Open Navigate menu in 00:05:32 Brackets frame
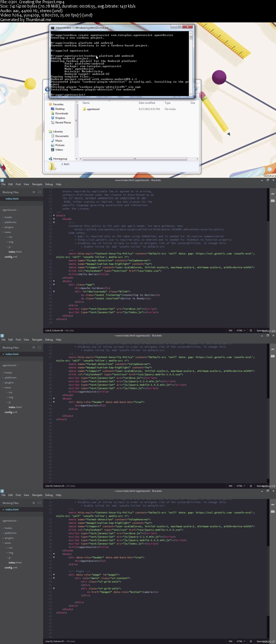 (37, 495)
